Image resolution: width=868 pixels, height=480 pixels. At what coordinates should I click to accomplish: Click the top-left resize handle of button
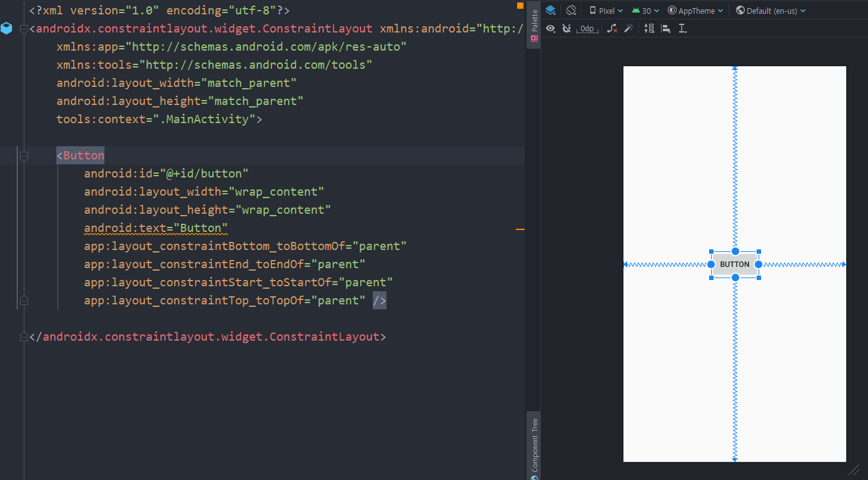(x=712, y=251)
